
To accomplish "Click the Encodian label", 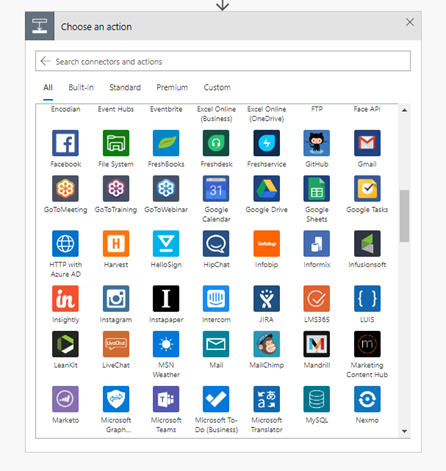I will click(x=65, y=109).
